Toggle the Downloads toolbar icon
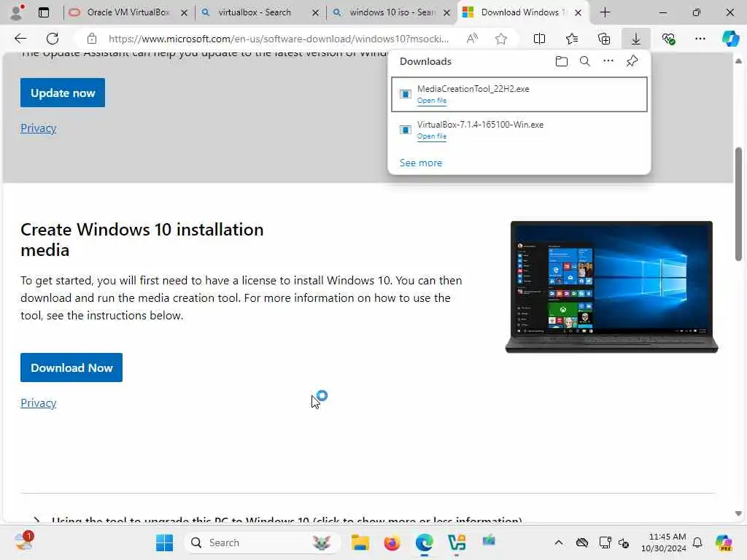The image size is (747, 560). [636, 39]
